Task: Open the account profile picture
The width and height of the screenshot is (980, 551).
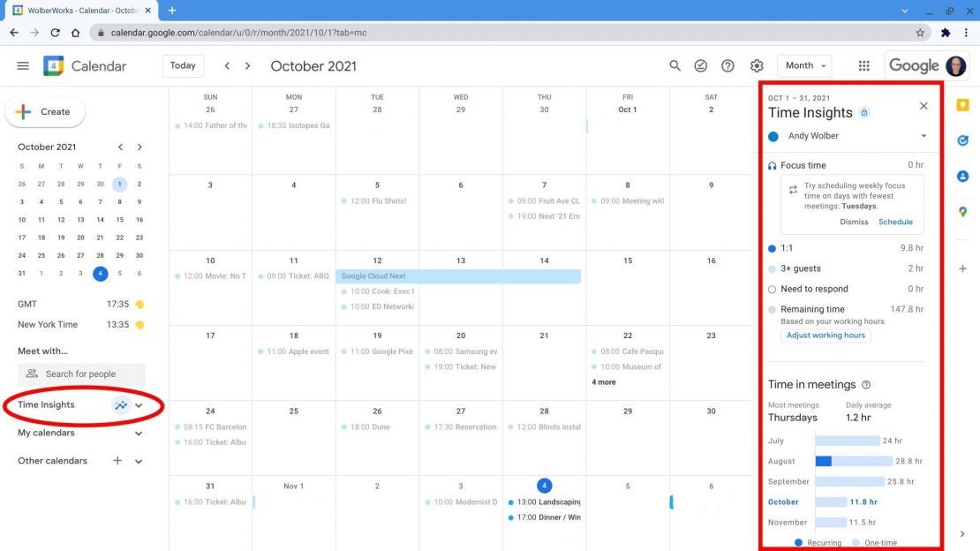Action: tap(955, 65)
